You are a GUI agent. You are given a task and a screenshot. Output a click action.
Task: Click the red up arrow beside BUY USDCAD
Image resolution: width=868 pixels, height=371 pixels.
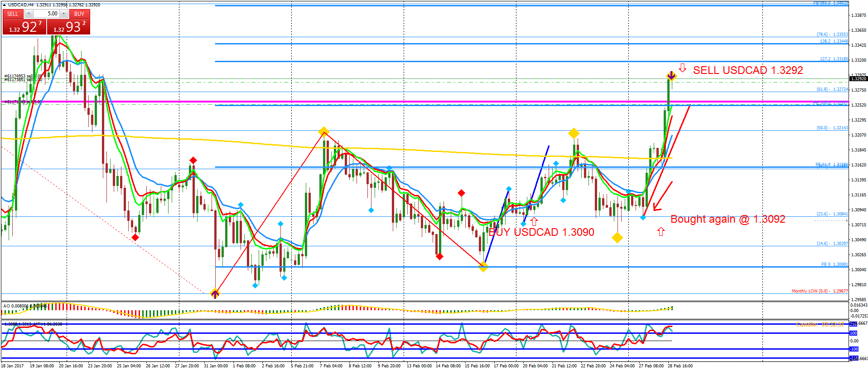coord(534,221)
